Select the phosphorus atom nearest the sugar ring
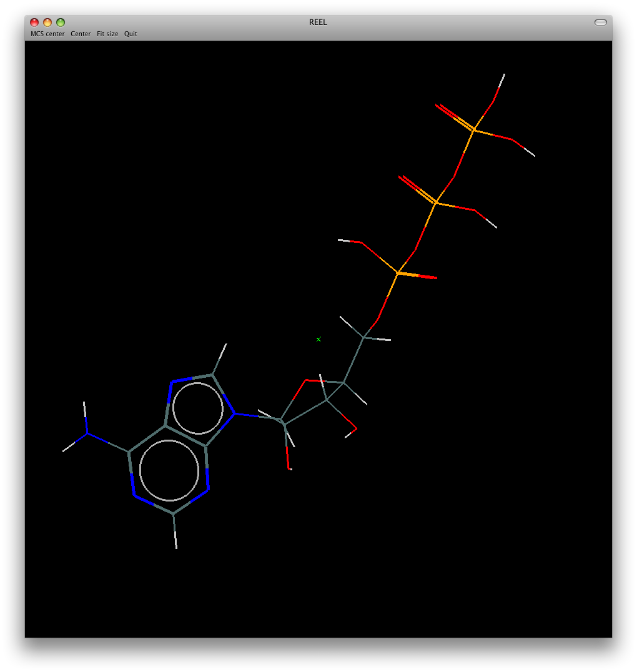 point(398,272)
